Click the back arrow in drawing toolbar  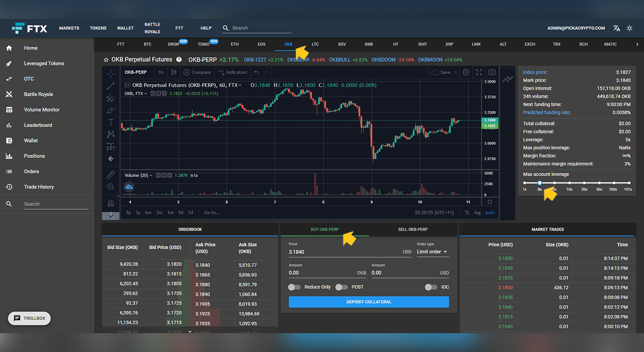[x=111, y=159]
